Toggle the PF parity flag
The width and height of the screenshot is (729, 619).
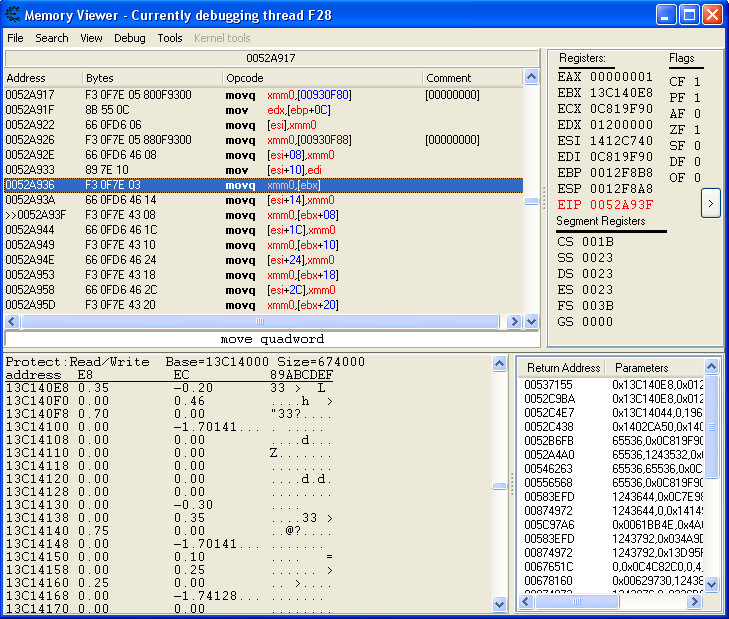pos(685,98)
